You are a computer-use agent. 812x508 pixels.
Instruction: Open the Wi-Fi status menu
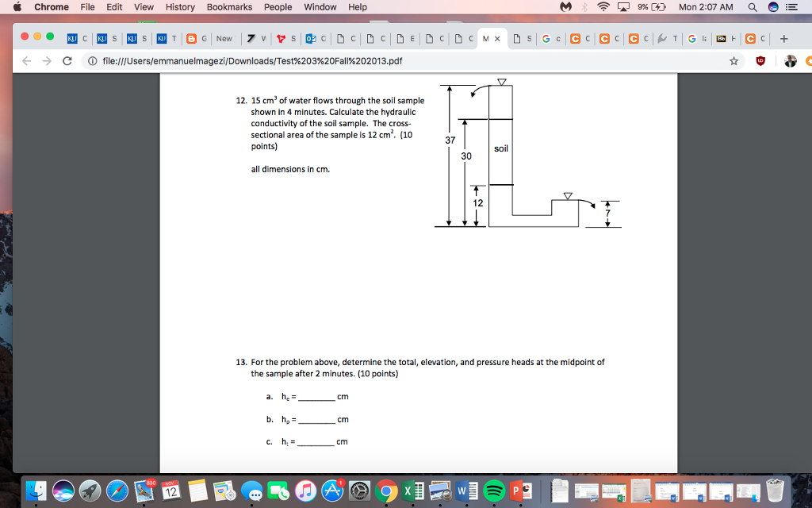pos(603,7)
